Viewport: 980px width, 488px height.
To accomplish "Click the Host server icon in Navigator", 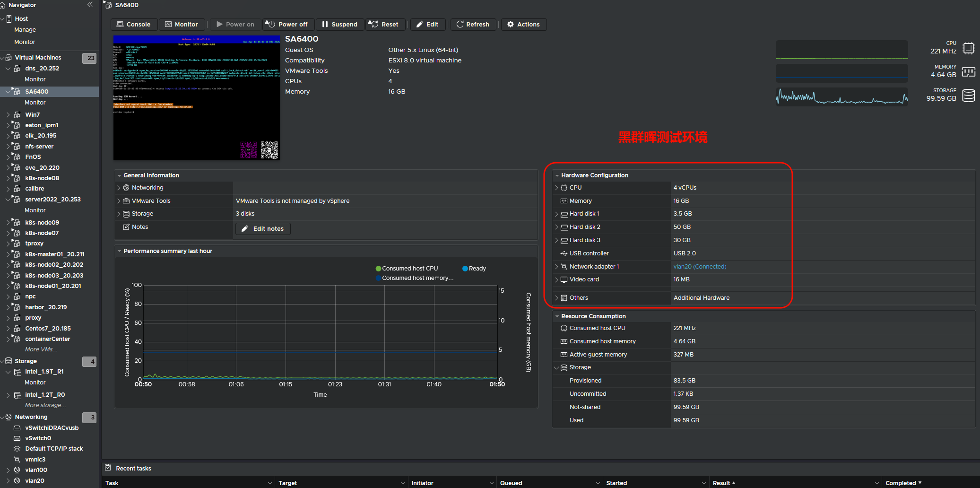I will point(9,19).
